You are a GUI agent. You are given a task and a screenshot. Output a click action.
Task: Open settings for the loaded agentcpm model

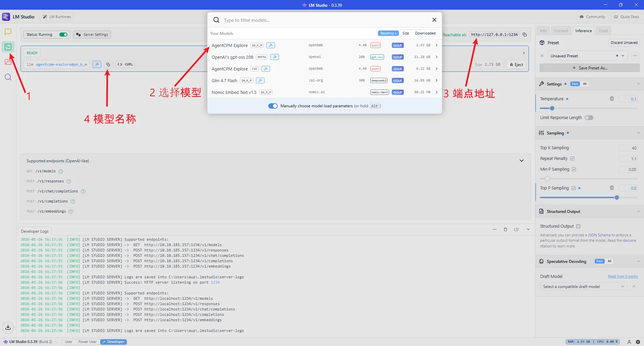pyautogui.click(x=97, y=64)
